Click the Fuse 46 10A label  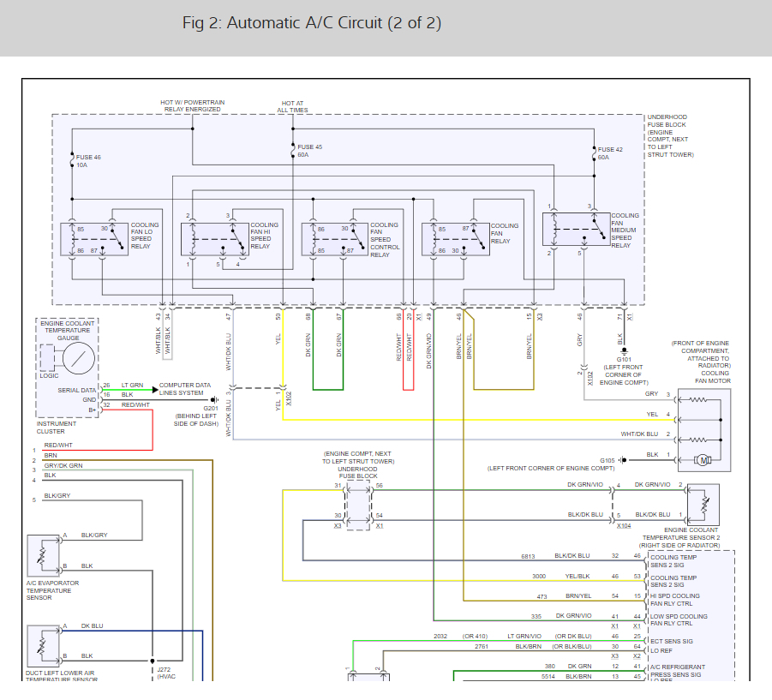88,161
